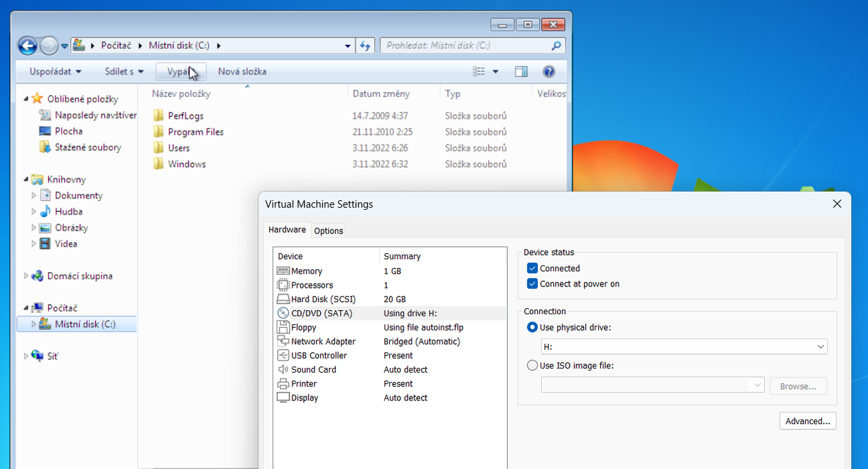Select the CD/DVD (SATA) device icon

point(283,314)
